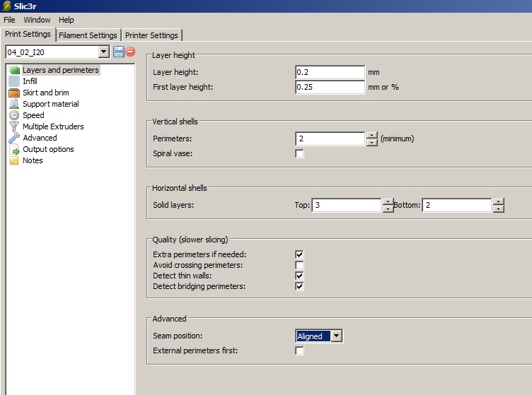Select the Speed clock icon
Viewport: 532px width, 395px height.
pyautogui.click(x=14, y=115)
